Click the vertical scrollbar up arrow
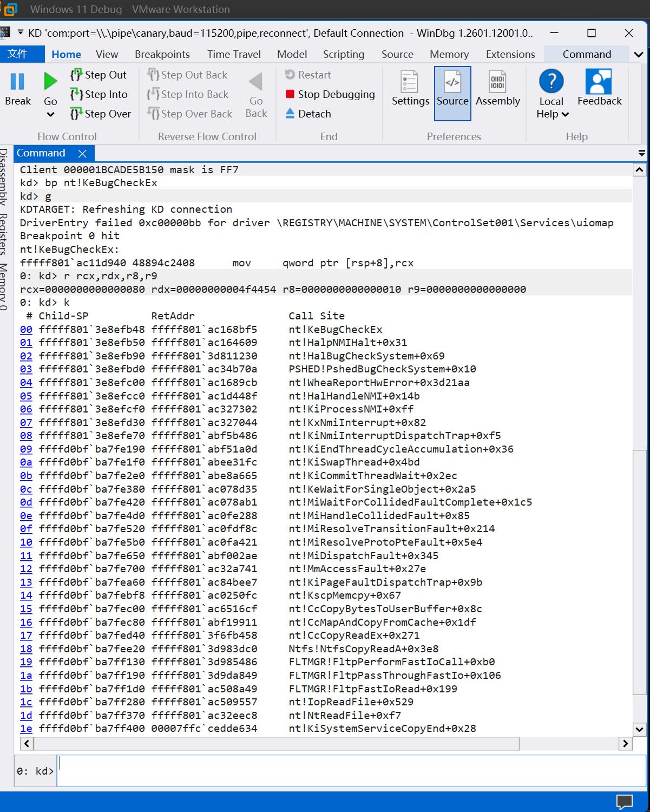 click(x=639, y=170)
